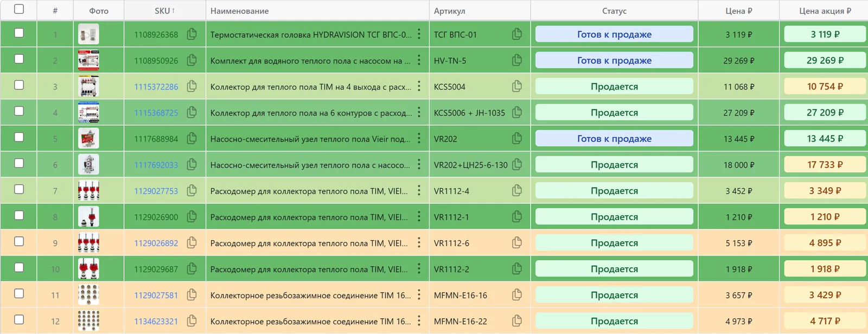Check the row 3 KCS5004 checkbox
Screen dimensions: 868x334
tap(19, 85)
